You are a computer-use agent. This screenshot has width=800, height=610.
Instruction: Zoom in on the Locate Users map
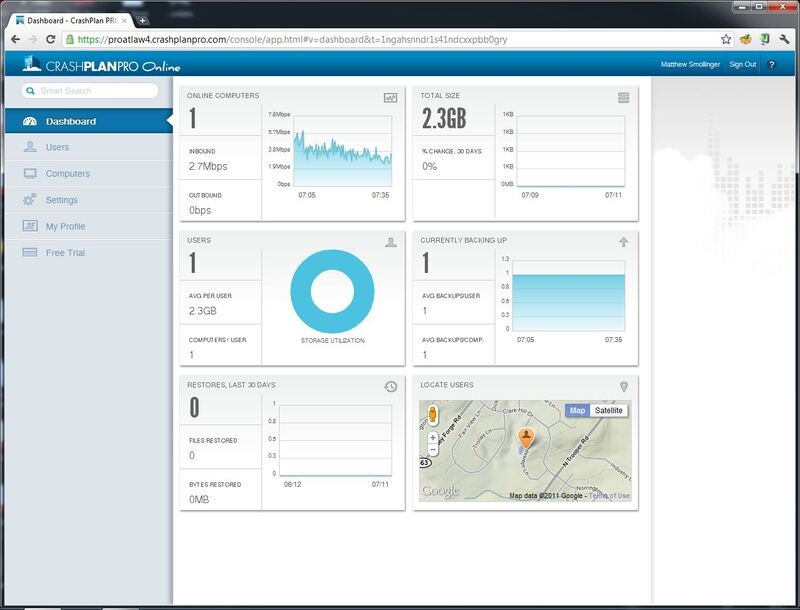tap(433, 438)
